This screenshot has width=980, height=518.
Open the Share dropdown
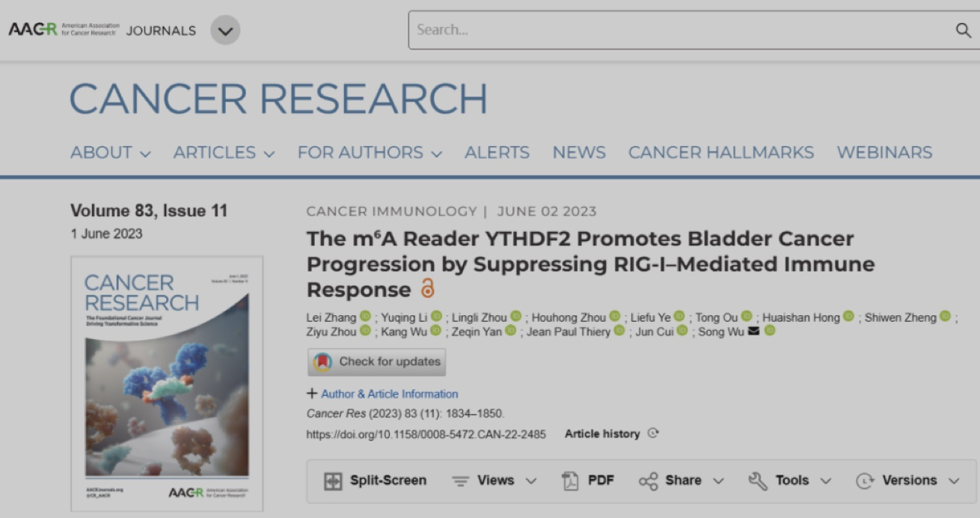(682, 481)
